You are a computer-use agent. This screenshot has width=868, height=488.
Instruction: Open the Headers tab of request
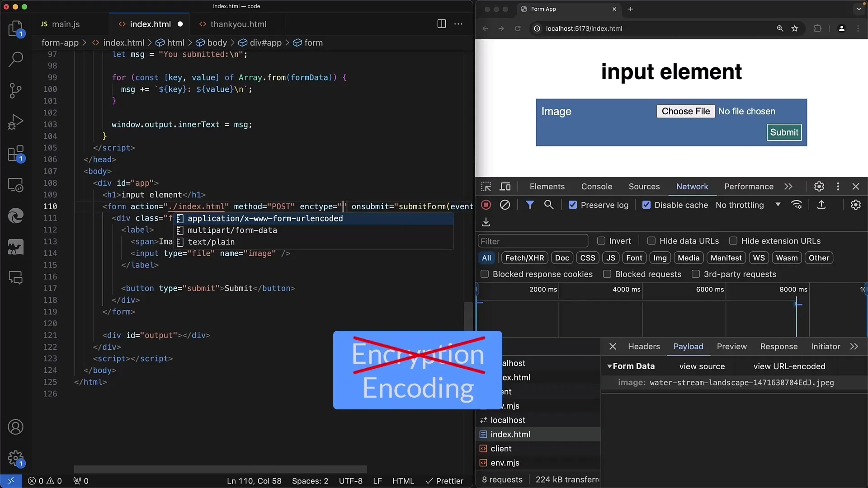point(644,347)
